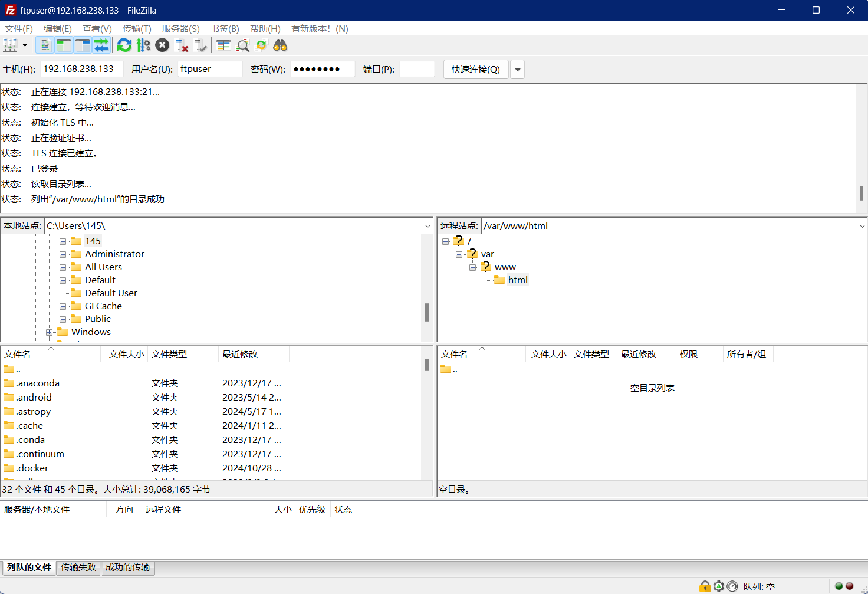This screenshot has width=868, height=594.
Task: Click the 快速连接(Q) button
Action: pyautogui.click(x=475, y=70)
